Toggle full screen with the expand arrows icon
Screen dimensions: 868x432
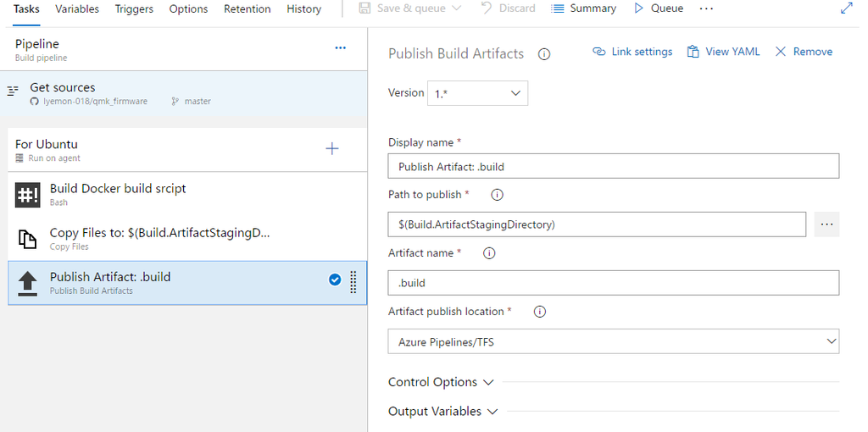[847, 8]
